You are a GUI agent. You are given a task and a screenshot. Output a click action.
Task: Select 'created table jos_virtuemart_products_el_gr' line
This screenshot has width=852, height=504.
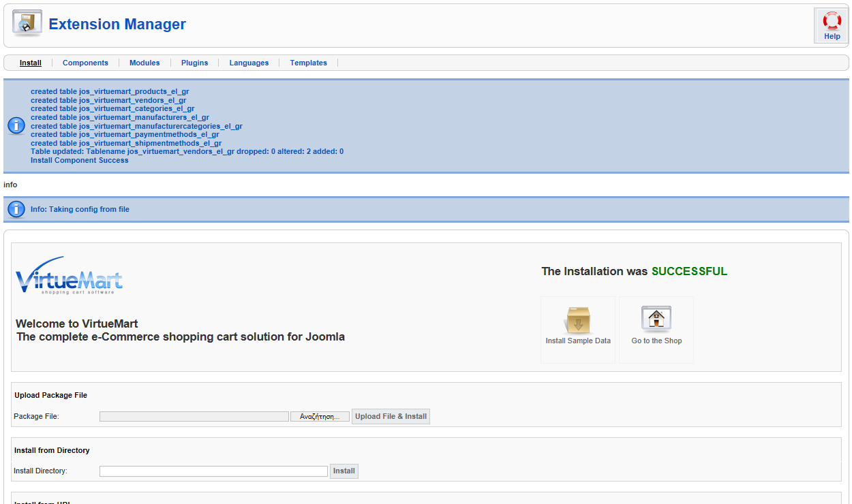(110, 91)
